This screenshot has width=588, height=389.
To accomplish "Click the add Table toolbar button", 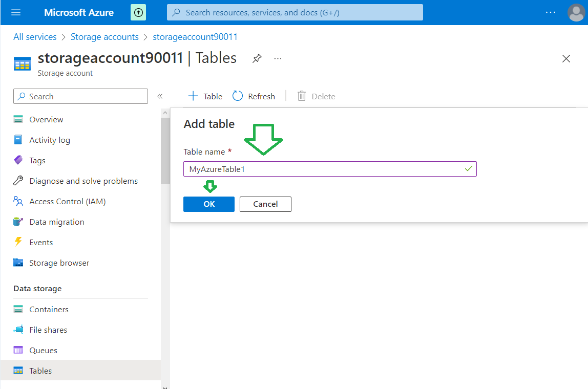I will [x=205, y=96].
